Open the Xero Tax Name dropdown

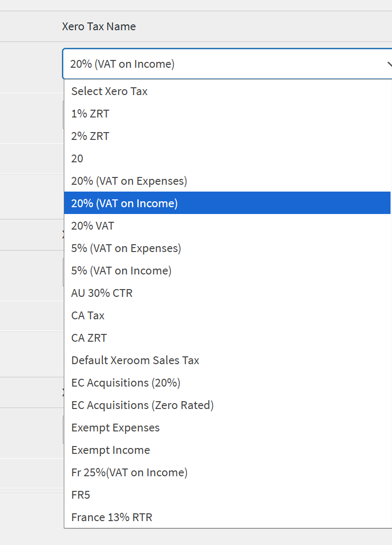(227, 64)
